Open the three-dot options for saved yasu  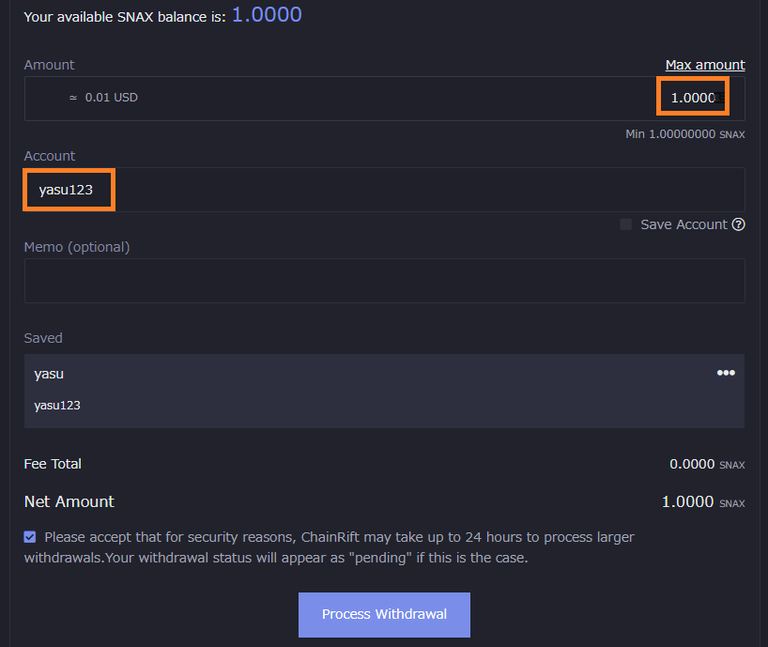tap(726, 373)
